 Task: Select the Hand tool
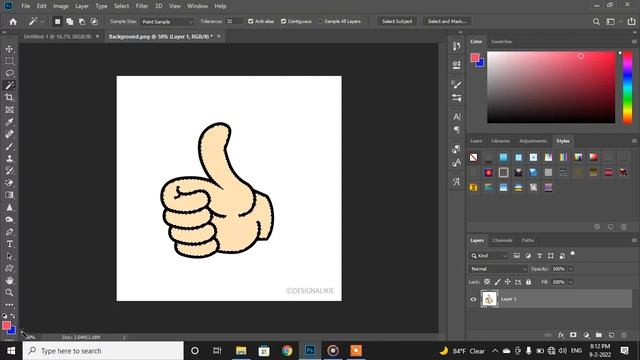(9, 280)
